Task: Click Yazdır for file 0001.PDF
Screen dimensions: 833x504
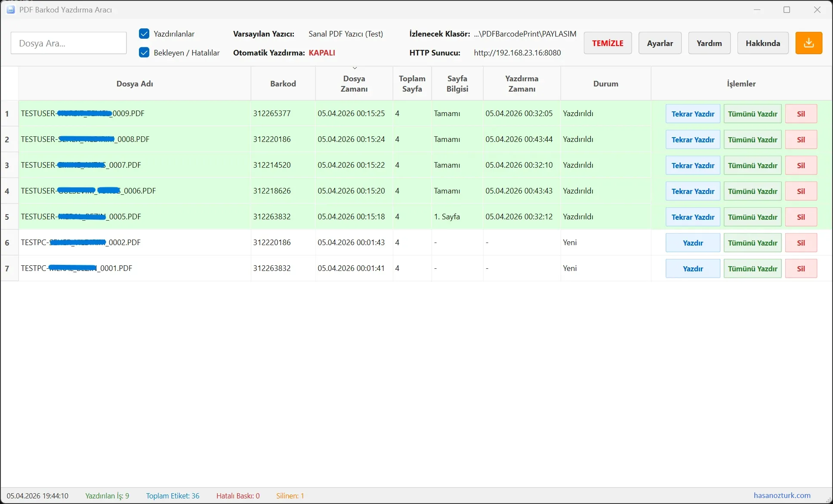Action: 693,268
